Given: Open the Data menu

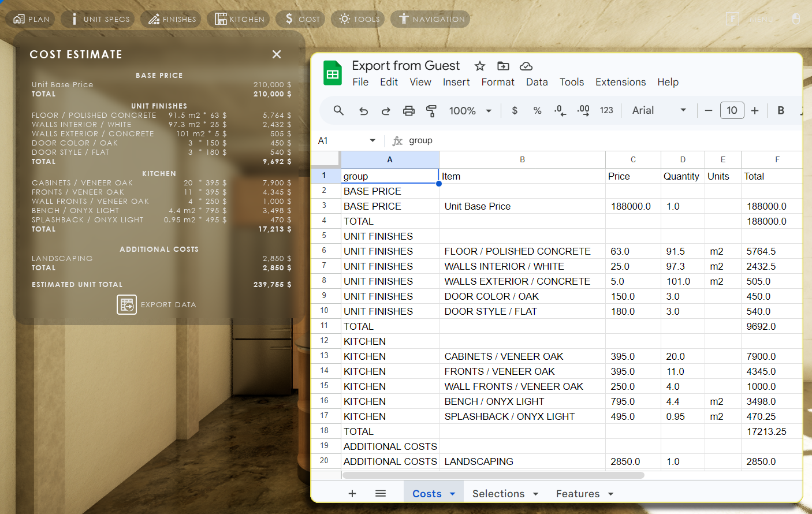Looking at the screenshot, I should click(537, 82).
